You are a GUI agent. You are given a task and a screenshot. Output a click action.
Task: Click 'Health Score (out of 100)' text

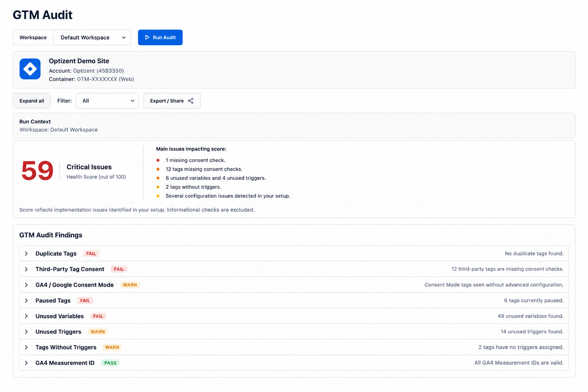point(96,177)
